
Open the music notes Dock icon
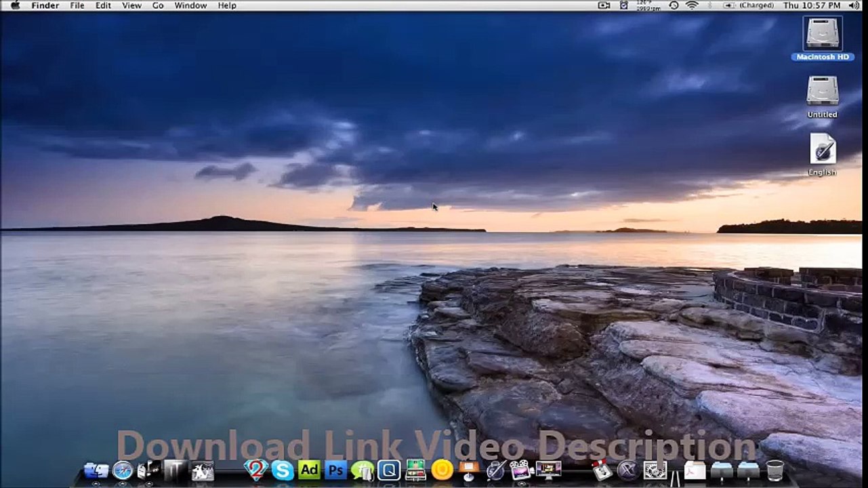(x=149, y=470)
